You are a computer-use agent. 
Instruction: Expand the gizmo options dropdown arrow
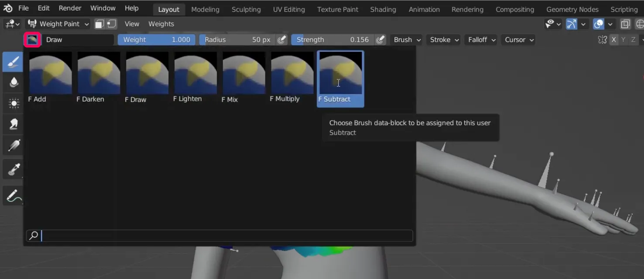583,24
